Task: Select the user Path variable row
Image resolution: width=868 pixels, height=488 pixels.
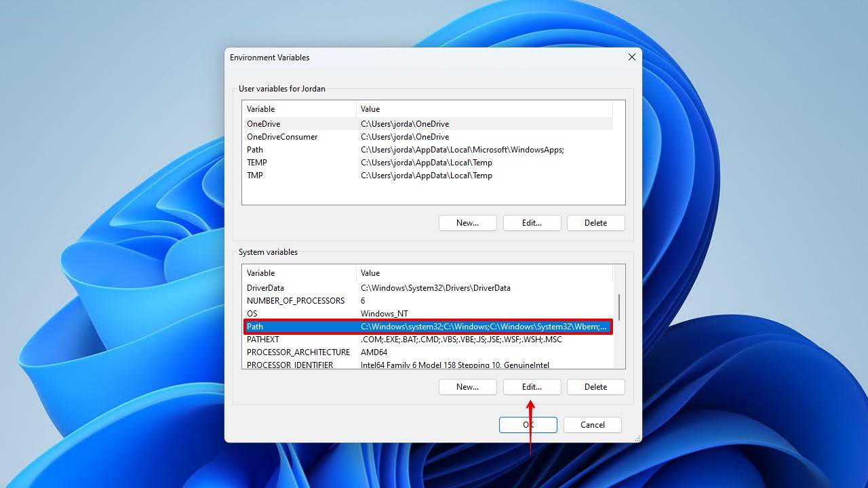Action: pos(427,150)
